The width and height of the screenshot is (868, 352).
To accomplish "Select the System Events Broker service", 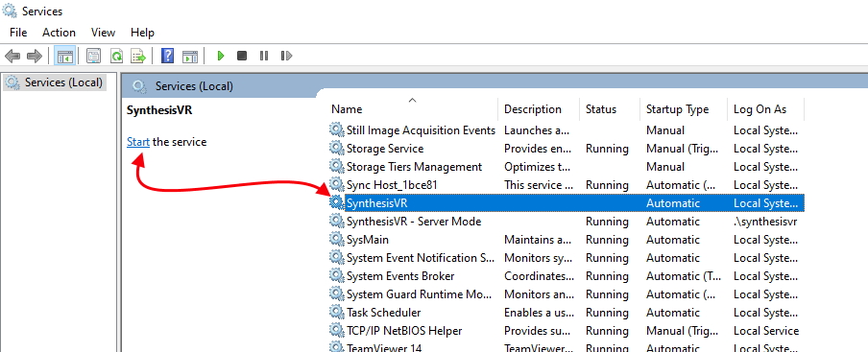I will 400,275.
